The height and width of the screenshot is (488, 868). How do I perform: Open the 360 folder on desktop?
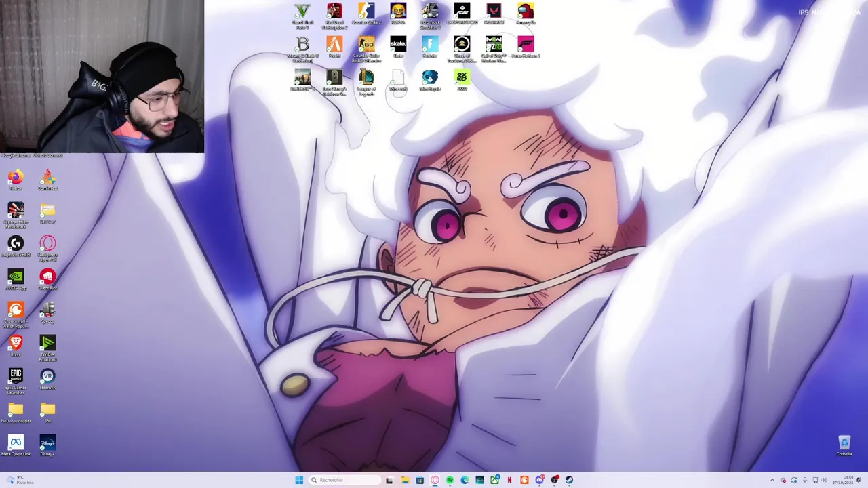pyautogui.click(x=47, y=413)
